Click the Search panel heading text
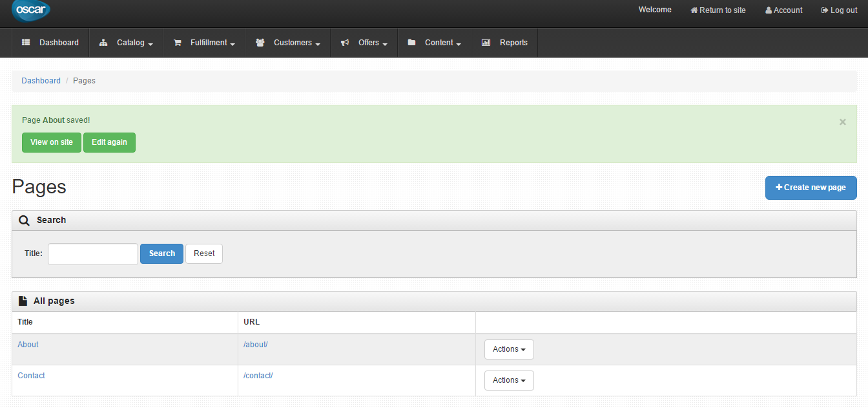Viewport: 868px width, 408px height. coord(51,220)
